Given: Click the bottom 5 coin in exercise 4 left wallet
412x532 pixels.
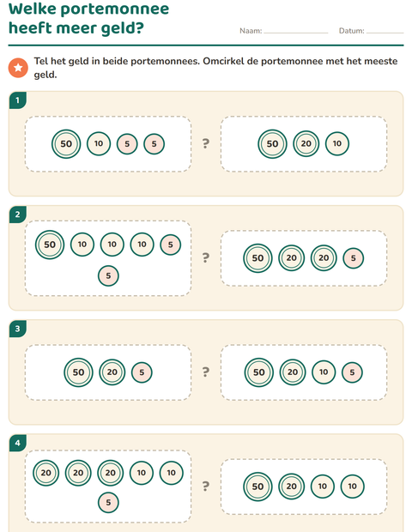Looking at the screenshot, I should [108, 503].
